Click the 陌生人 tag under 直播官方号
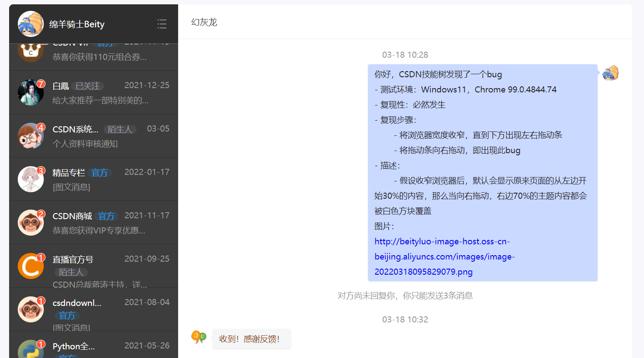The width and height of the screenshot is (644, 358). pos(71,272)
